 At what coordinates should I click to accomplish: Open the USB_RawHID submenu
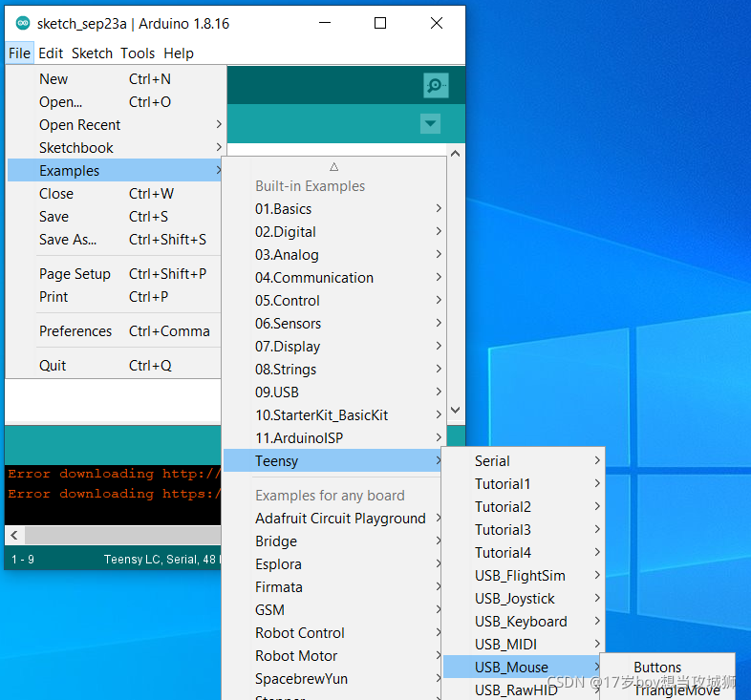tap(523, 689)
